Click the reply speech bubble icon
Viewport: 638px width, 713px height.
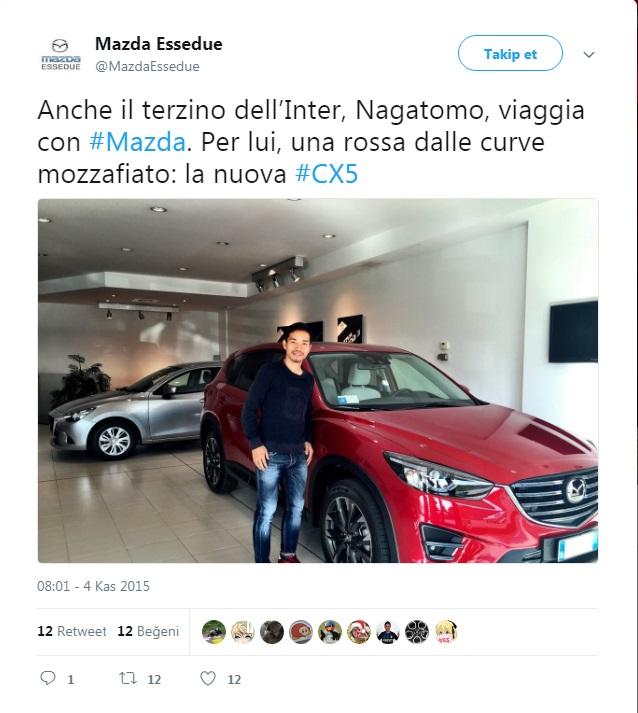48,678
